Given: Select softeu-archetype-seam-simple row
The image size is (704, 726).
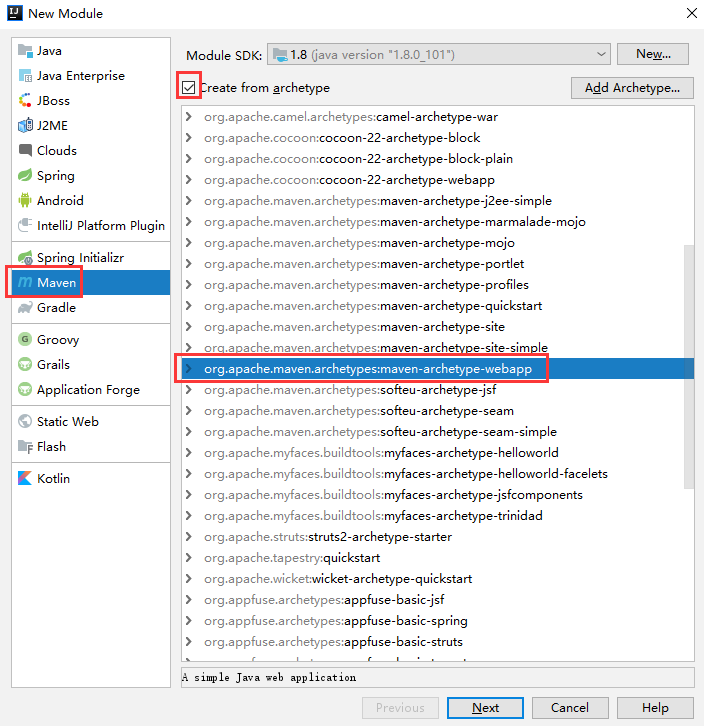Looking at the screenshot, I should (438, 432).
